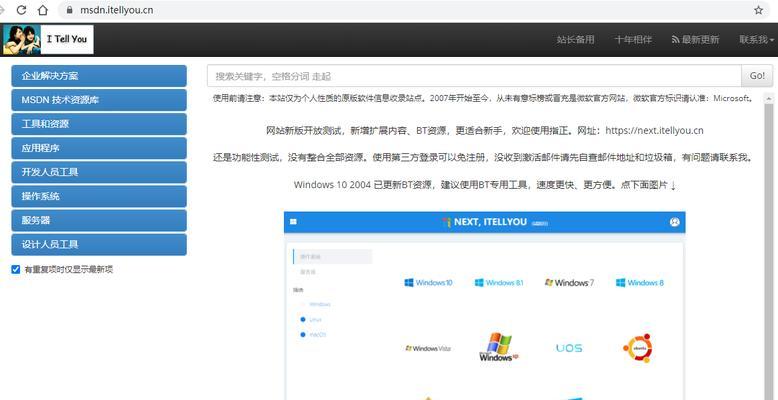Expand the MSDN 技术资源库 panel

point(99,100)
